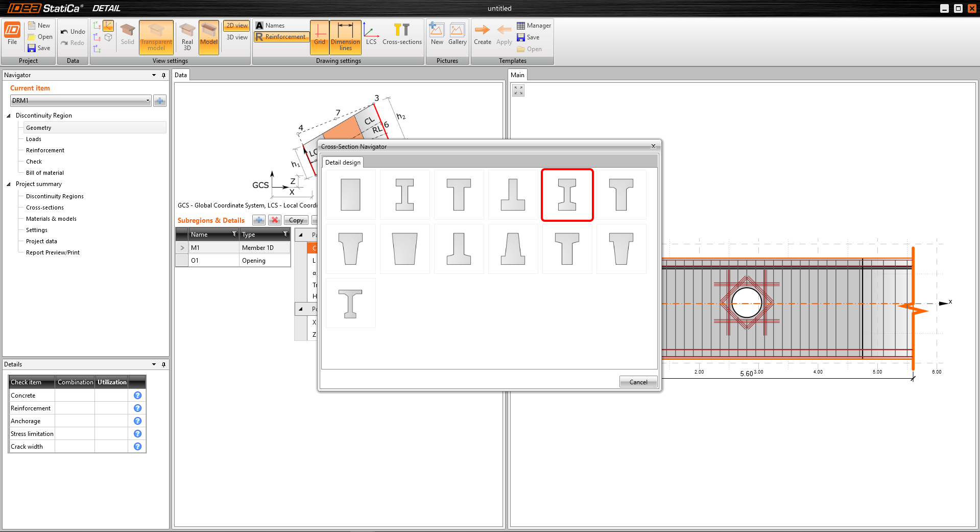Undo the last action
Viewport: 980px width, 532px height.
[73, 32]
